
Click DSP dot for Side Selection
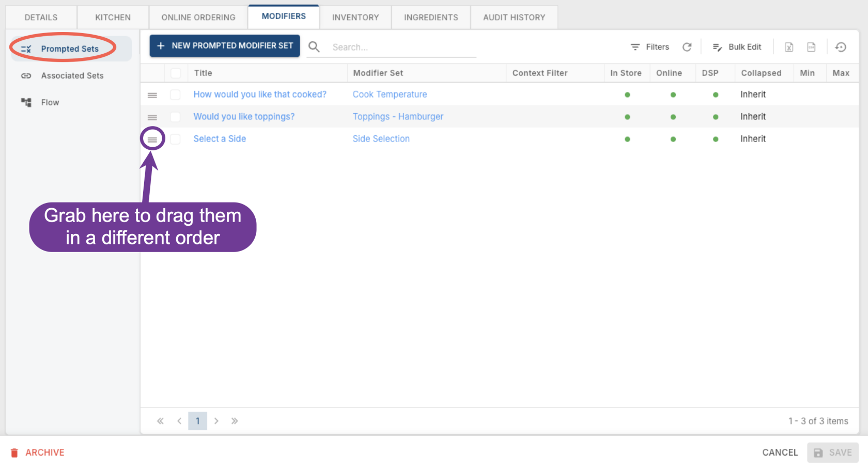(716, 139)
